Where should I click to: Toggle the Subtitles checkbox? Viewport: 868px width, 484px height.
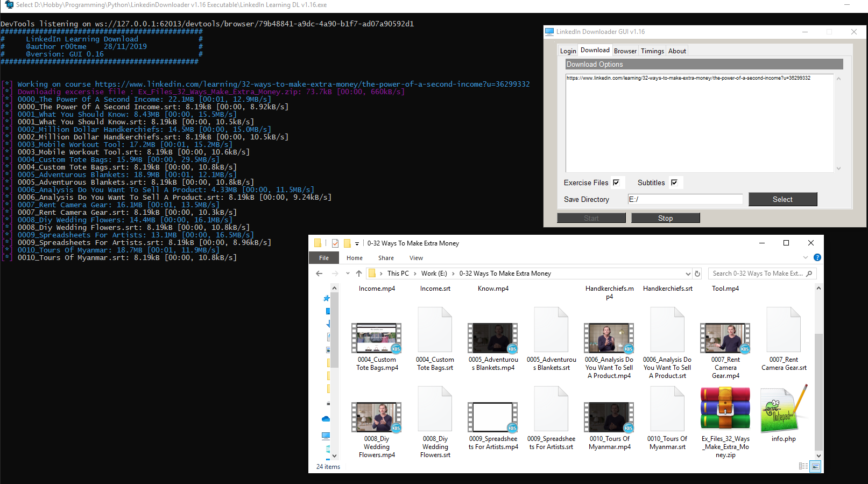(x=674, y=183)
